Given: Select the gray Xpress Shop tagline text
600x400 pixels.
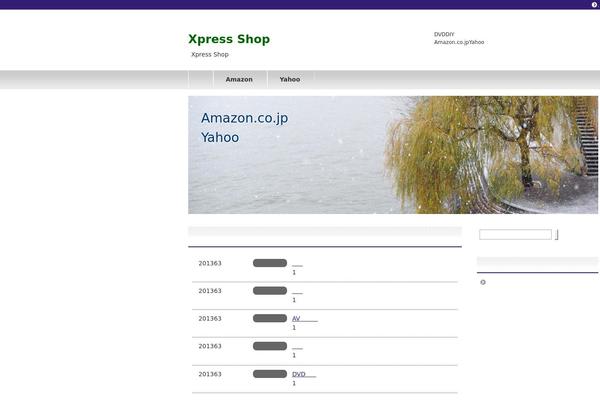Looking at the screenshot, I should click(x=210, y=54).
